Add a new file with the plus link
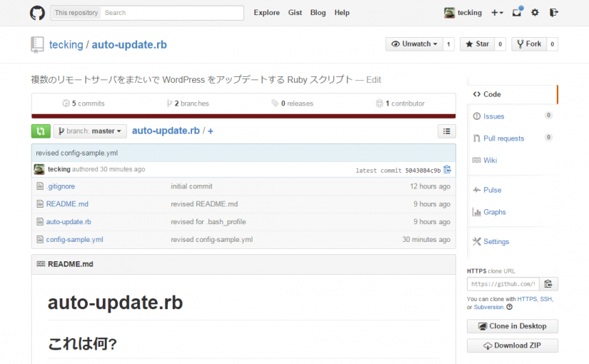 211,131
